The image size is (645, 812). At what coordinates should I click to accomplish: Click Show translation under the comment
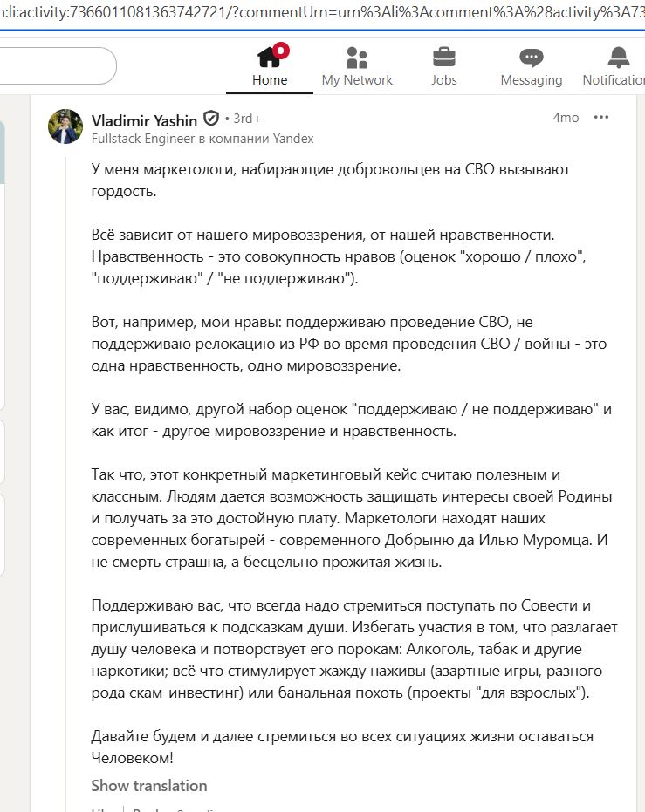pos(149,786)
